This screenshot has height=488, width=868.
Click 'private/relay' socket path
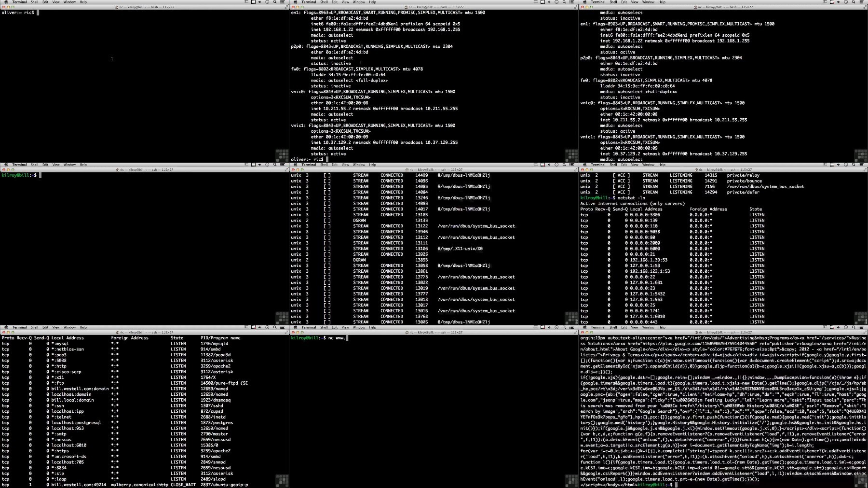pyautogui.click(x=743, y=175)
